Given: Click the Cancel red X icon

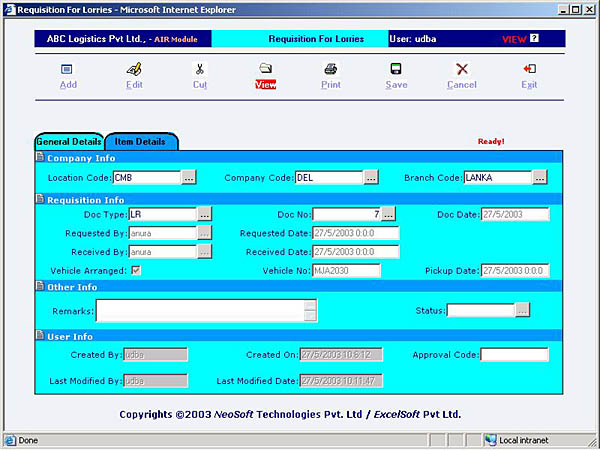Looking at the screenshot, I should point(462,70).
